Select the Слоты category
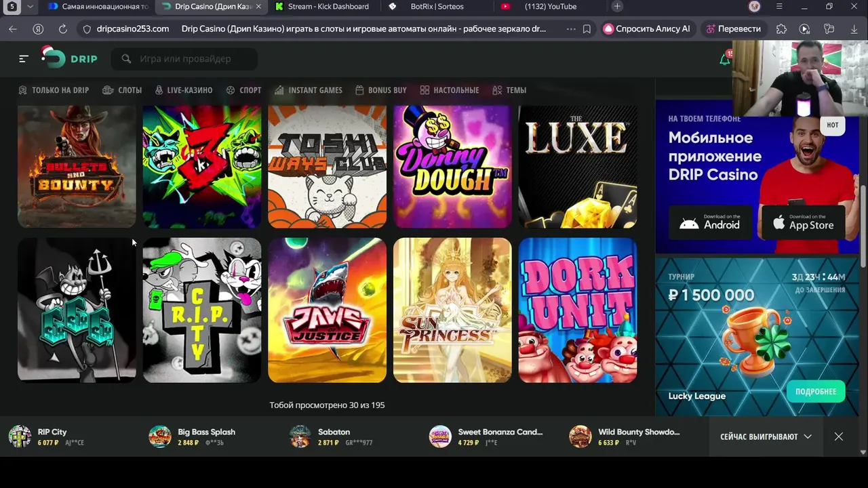This screenshot has width=868, height=488. pos(122,90)
